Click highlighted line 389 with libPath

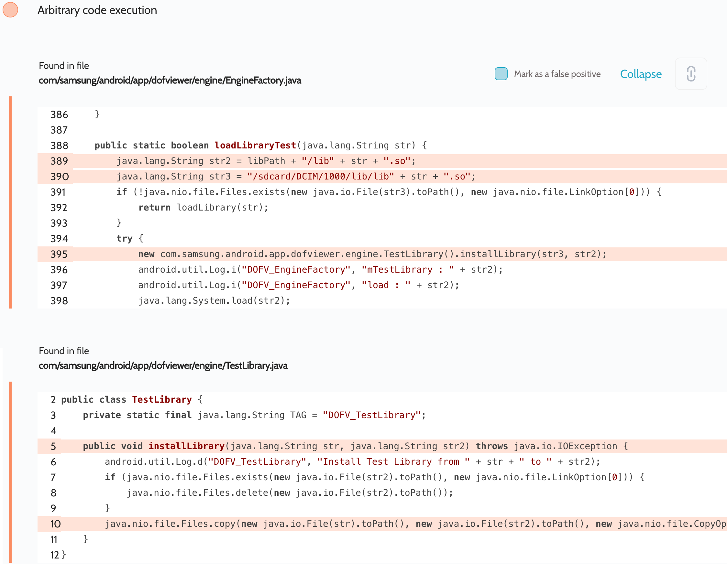point(266,161)
